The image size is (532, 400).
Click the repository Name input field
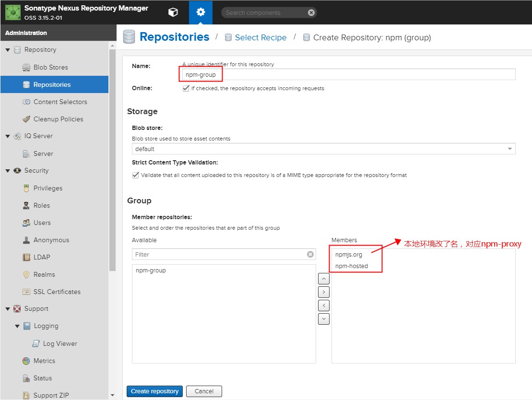coord(348,74)
